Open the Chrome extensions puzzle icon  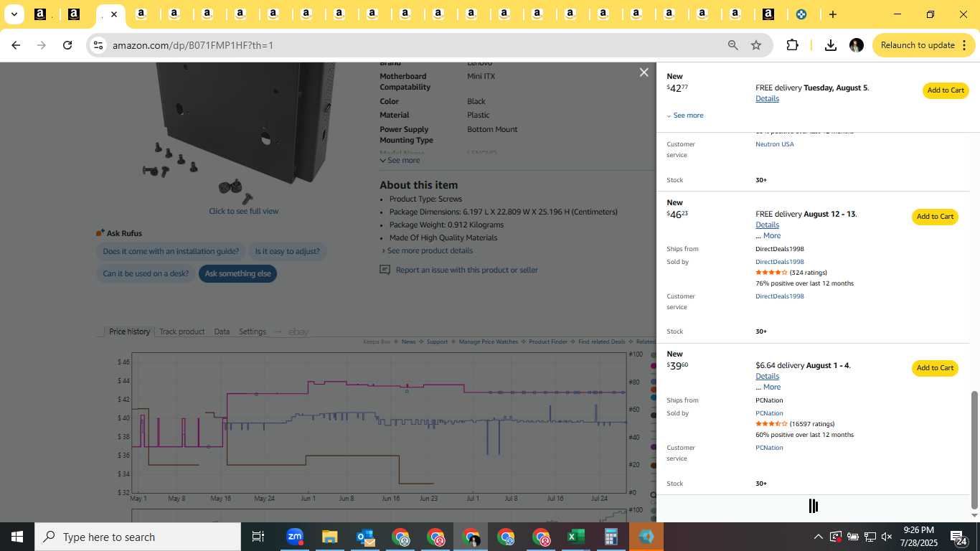click(x=792, y=45)
